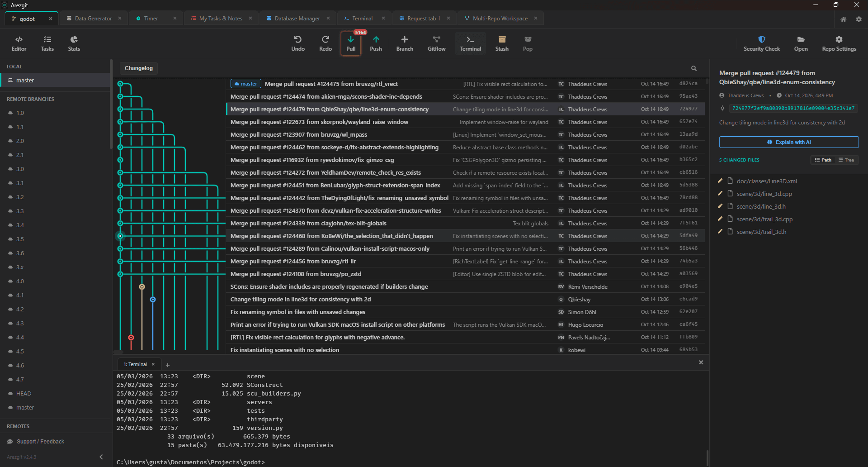Add a new terminal tab
The height and width of the screenshot is (467, 868).
coord(168,365)
